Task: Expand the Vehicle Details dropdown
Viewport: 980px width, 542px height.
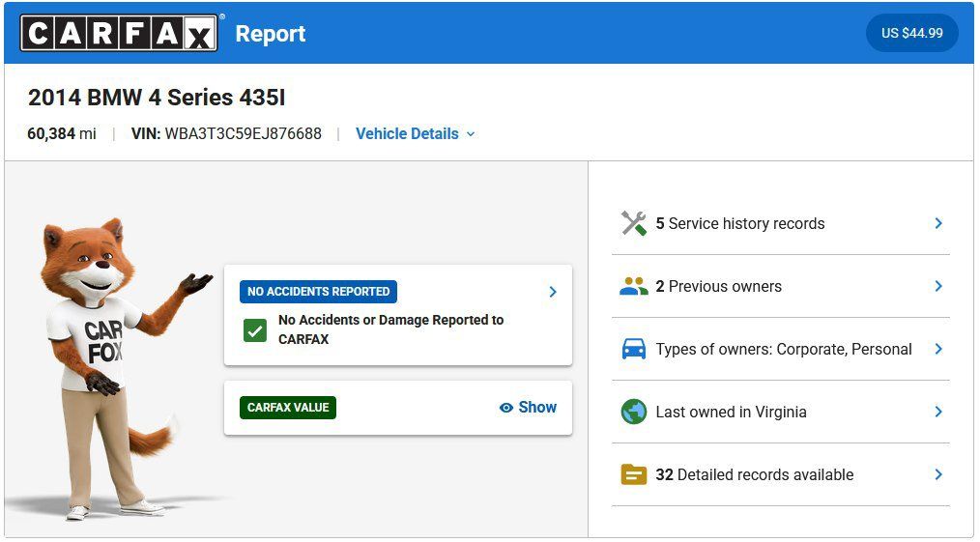Action: click(415, 133)
